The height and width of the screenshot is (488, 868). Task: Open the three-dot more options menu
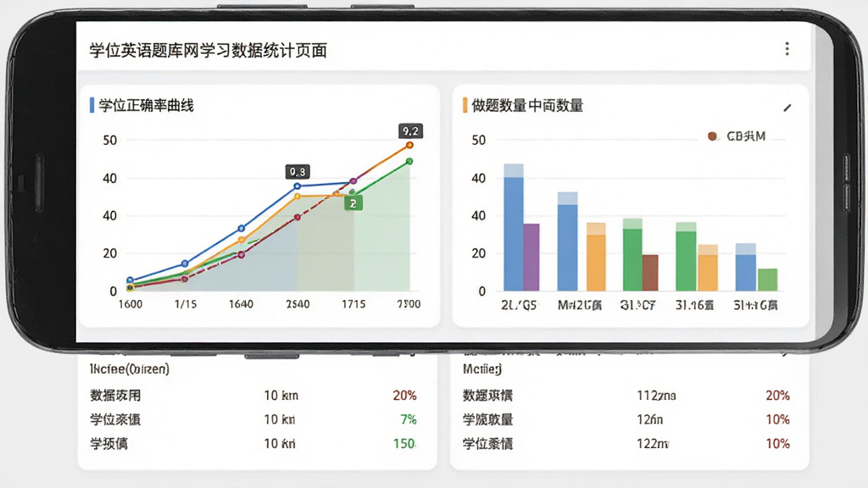point(787,49)
